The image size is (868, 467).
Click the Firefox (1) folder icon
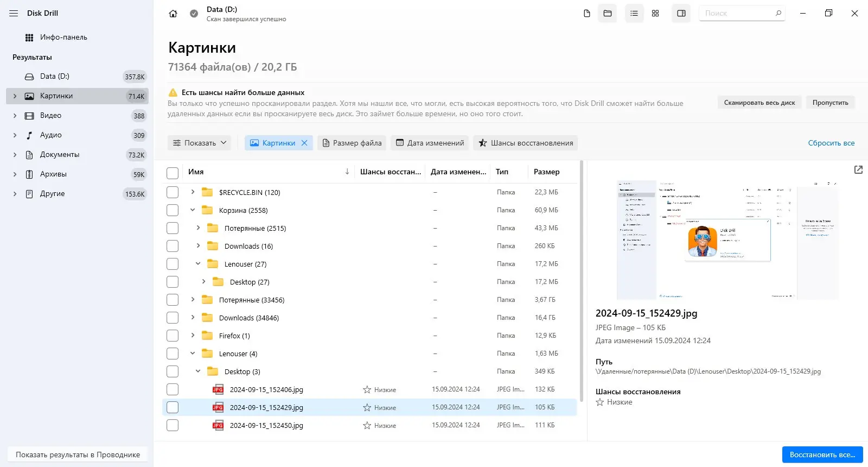207,336
